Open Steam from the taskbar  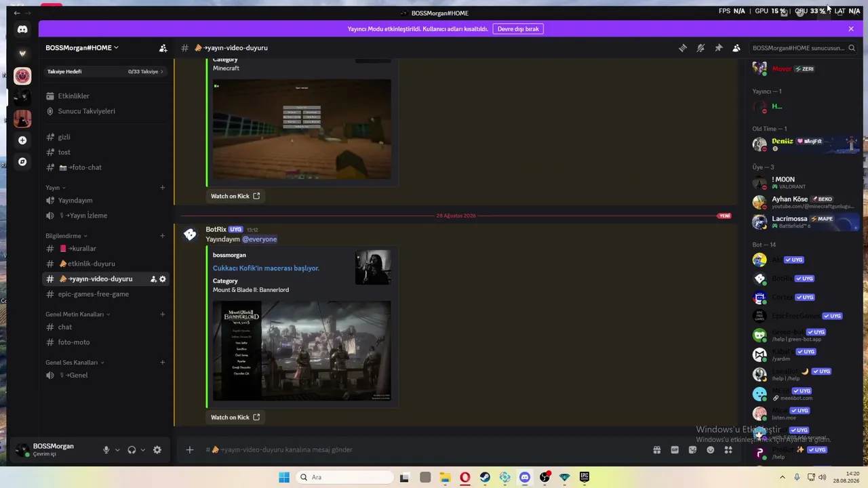point(485,477)
